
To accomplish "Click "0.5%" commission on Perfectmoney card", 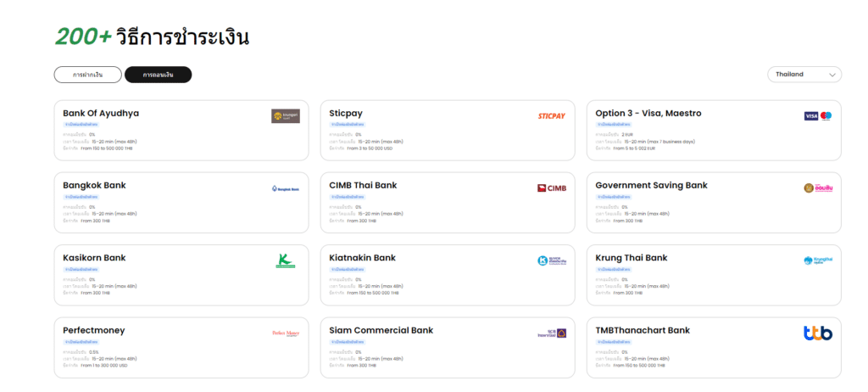I will coord(95,352).
